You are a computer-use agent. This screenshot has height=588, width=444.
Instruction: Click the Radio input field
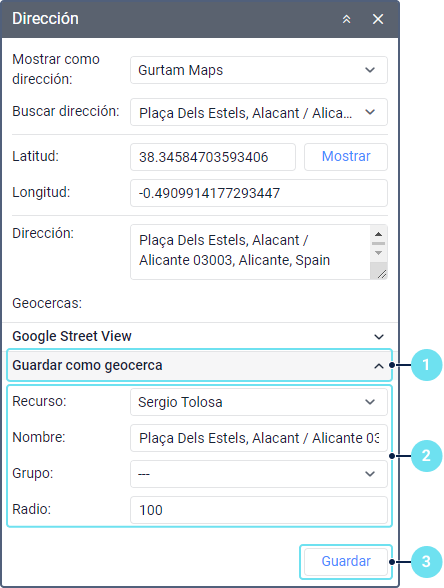coord(259,510)
